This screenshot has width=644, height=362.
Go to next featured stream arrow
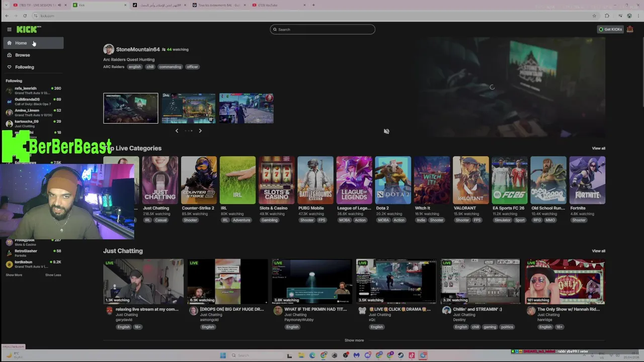coord(200,131)
